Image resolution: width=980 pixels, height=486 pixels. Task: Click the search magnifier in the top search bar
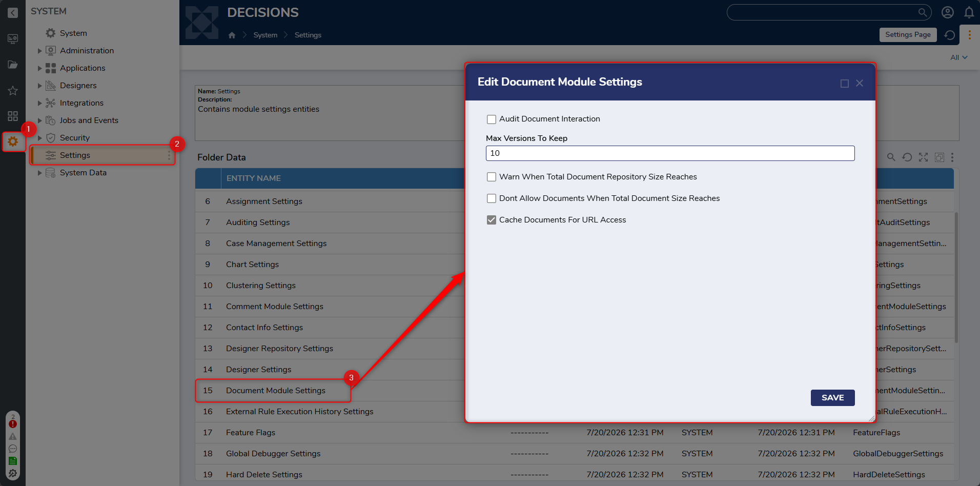point(922,12)
